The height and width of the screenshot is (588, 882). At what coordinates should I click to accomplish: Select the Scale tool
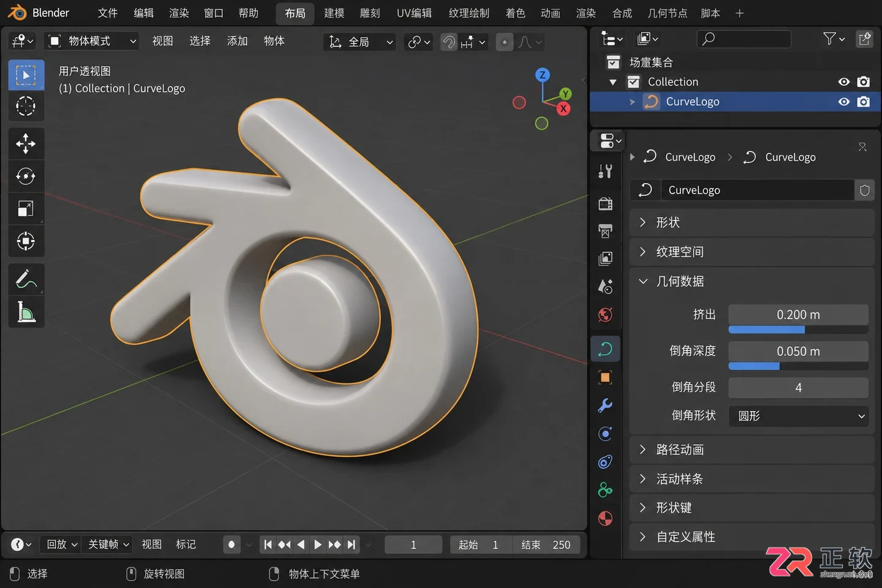26,208
